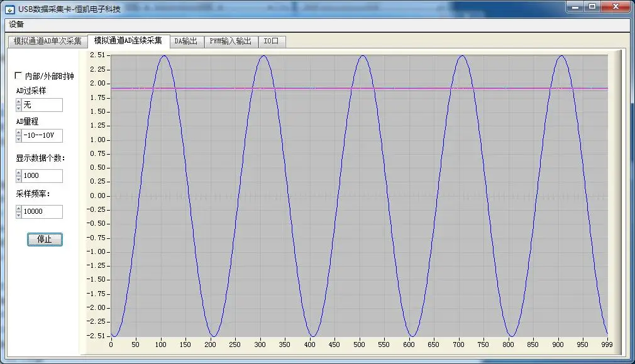Click the 采样频率 field showing 10000
This screenshot has width=635, height=364.
[42, 211]
